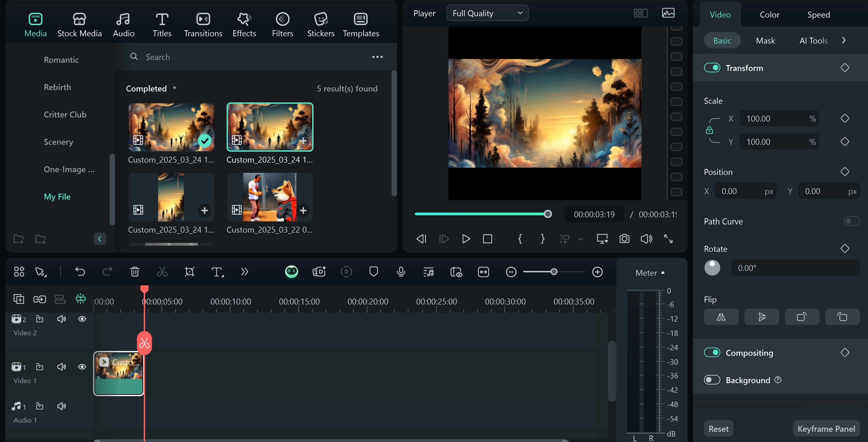Click the Keyframe Panel button
Image resolution: width=868 pixels, height=442 pixels.
tap(826, 429)
